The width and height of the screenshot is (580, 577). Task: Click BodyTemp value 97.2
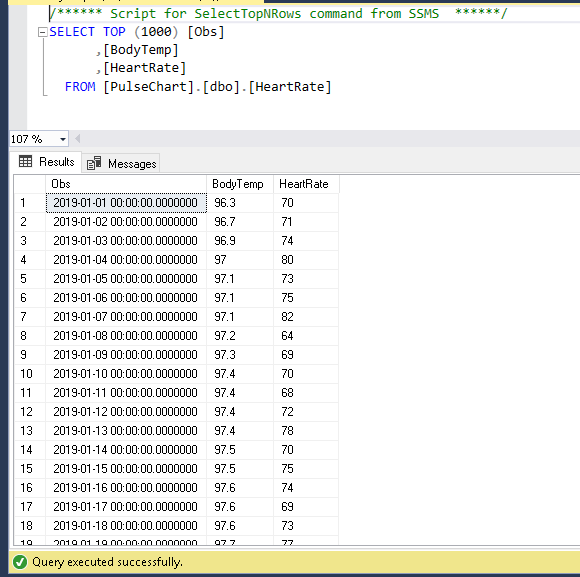pyautogui.click(x=240, y=335)
